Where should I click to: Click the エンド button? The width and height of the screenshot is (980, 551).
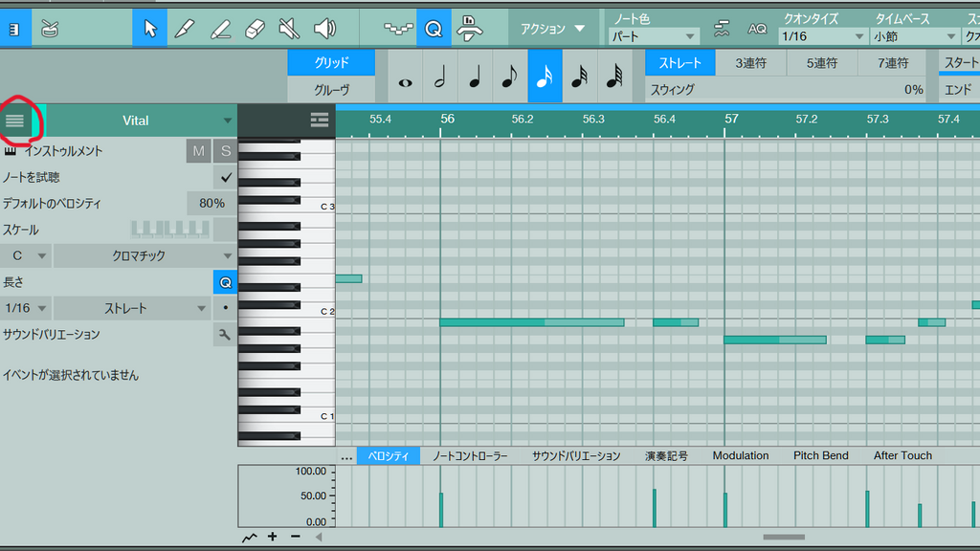click(959, 89)
